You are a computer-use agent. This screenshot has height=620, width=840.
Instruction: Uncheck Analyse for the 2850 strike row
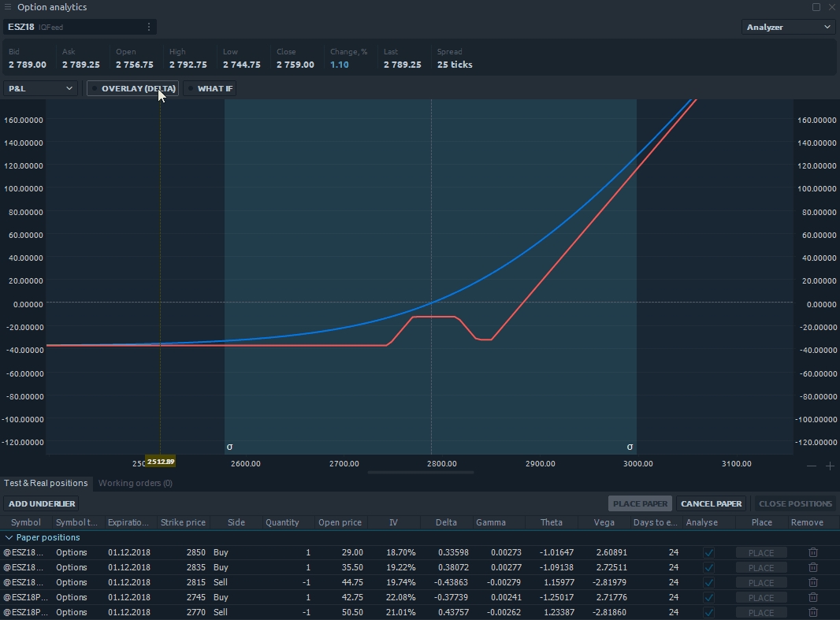708,552
